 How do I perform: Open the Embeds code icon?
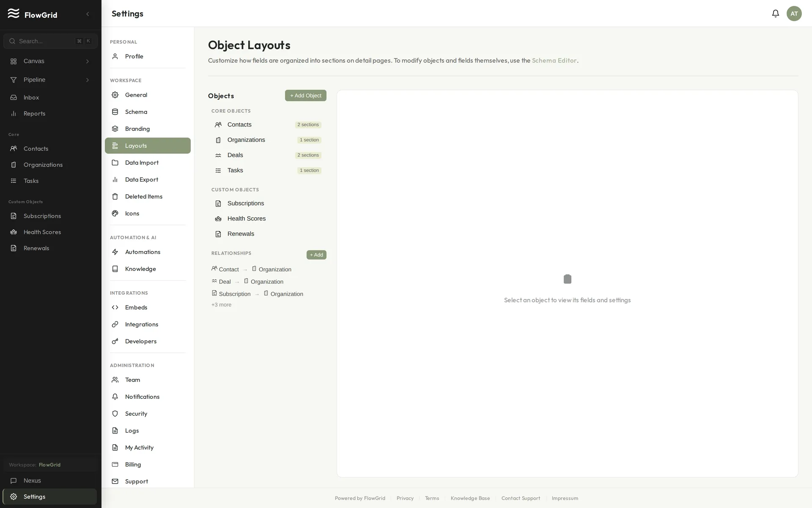115,307
